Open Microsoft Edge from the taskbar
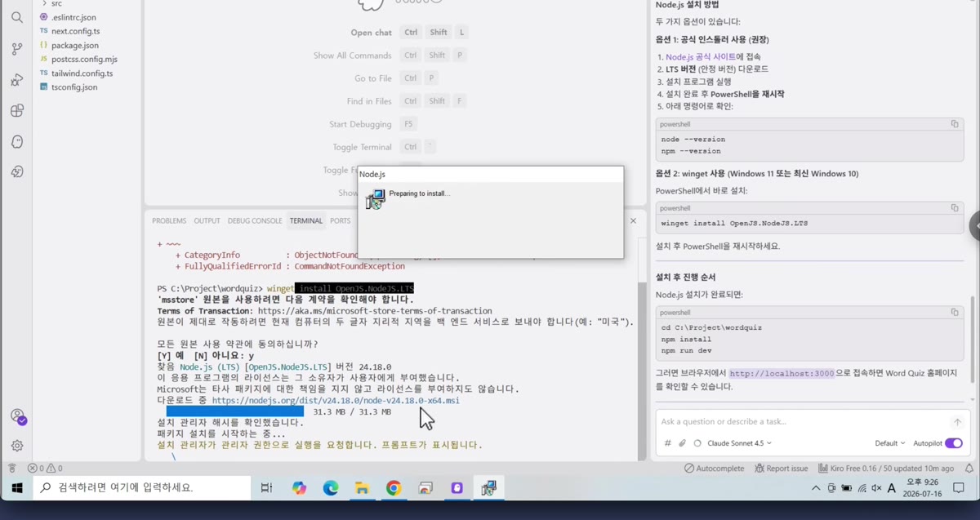The image size is (980, 520). (x=330, y=488)
